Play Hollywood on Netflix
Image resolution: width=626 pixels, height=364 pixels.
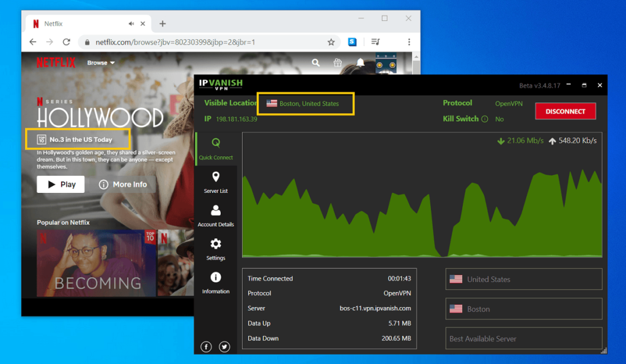61,184
